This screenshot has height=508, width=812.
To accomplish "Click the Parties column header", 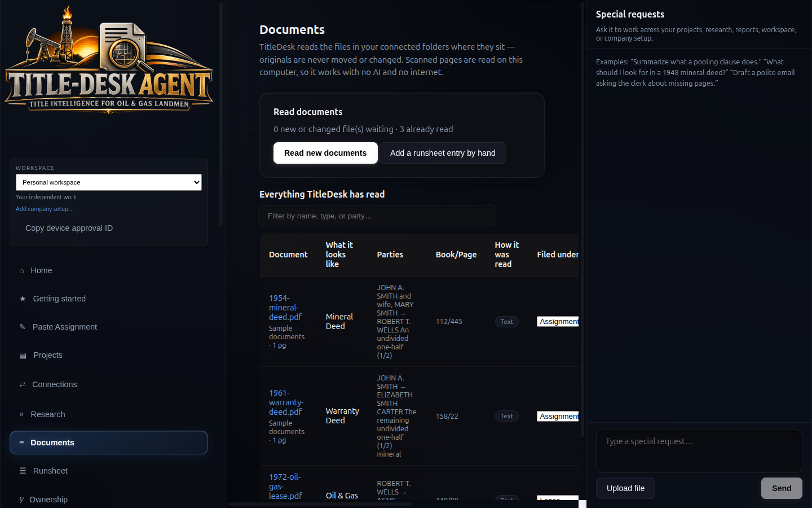I will tap(390, 255).
